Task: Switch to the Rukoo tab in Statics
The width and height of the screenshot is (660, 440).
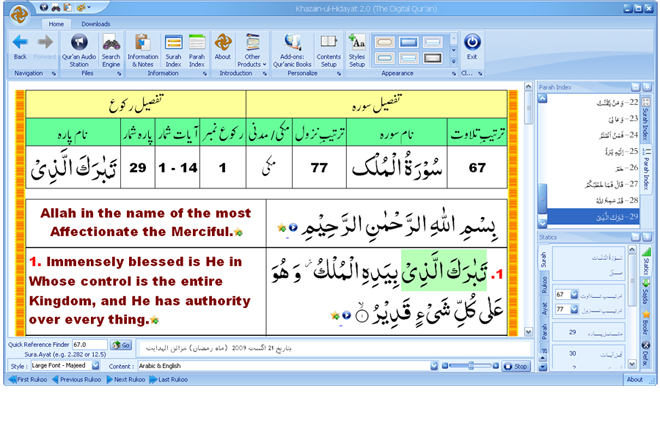Action: 544,285
